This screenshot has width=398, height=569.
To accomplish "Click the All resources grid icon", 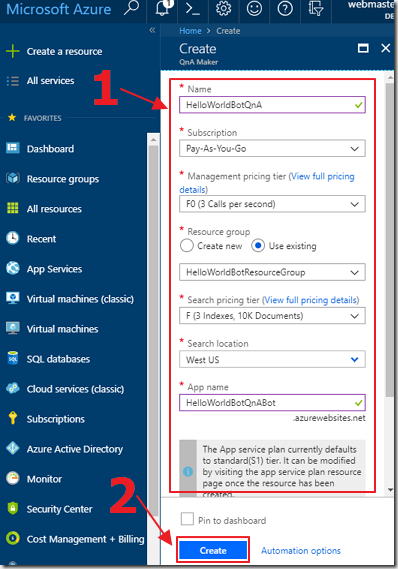I will click(13, 208).
